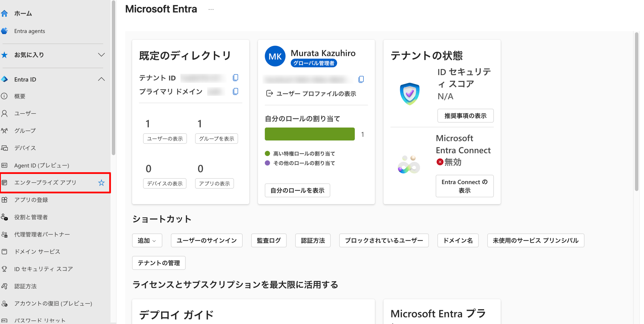Click the ホーム home icon
Screen dimensions: 644x324
pyautogui.click(x=4, y=13)
